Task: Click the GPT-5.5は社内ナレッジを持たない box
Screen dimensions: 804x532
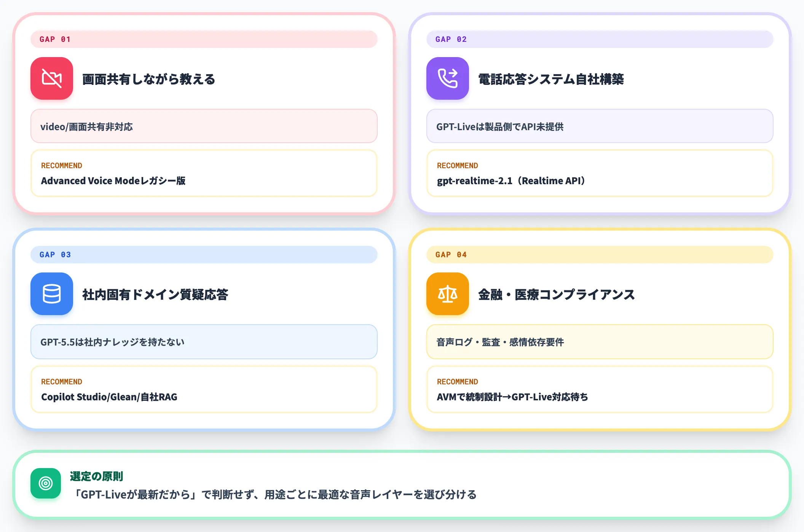Action: [x=204, y=342]
